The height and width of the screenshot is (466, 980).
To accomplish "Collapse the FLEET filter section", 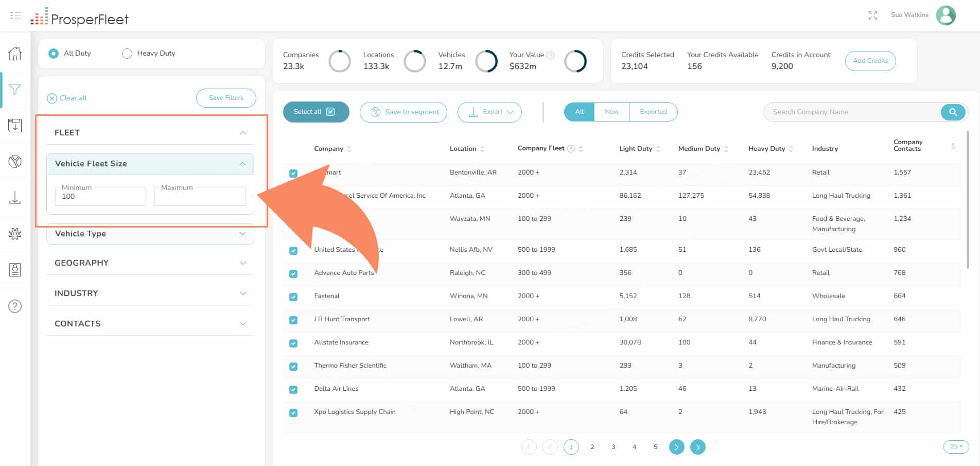I will point(243,133).
